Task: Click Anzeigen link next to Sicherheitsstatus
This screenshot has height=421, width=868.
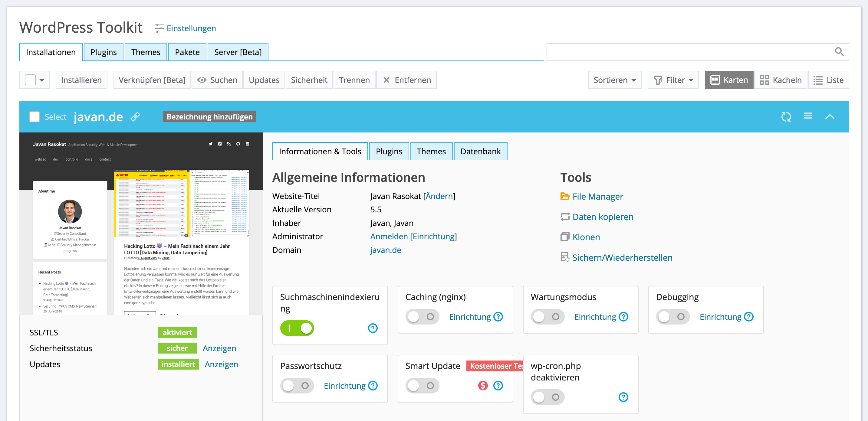Action: (x=219, y=348)
